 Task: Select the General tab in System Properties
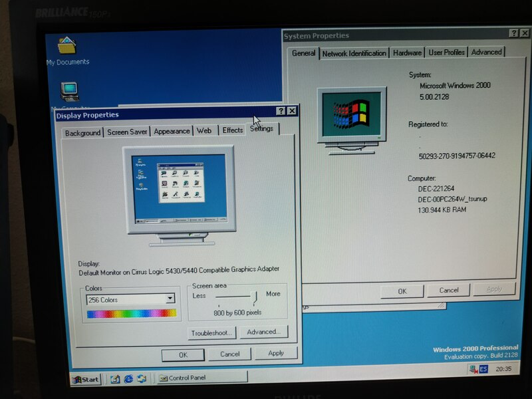click(x=303, y=53)
